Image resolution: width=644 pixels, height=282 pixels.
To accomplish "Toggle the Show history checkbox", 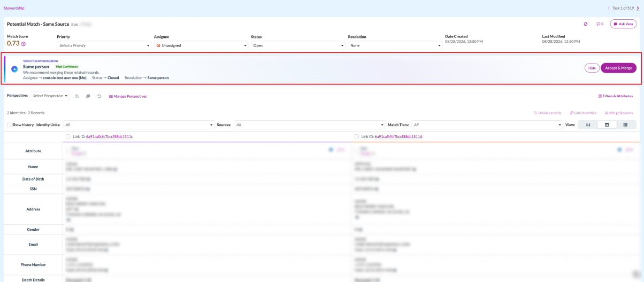I will tap(9, 125).
